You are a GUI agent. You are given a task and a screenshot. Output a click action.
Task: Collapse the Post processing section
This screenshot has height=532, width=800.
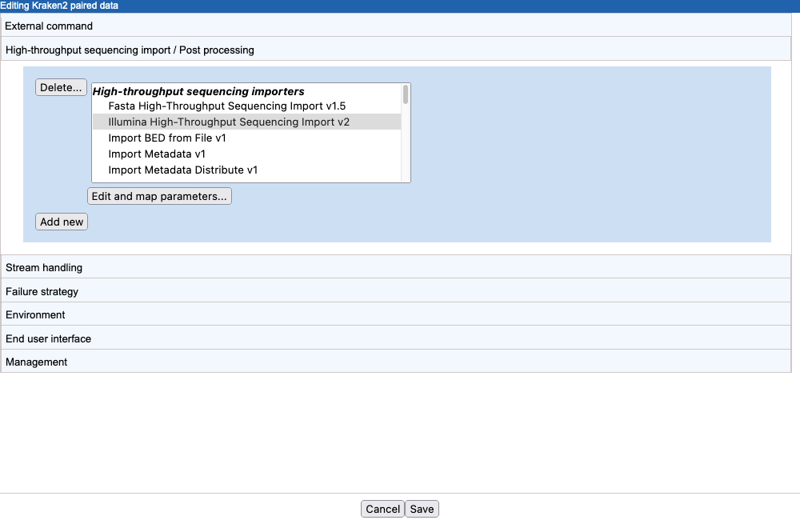click(130, 50)
